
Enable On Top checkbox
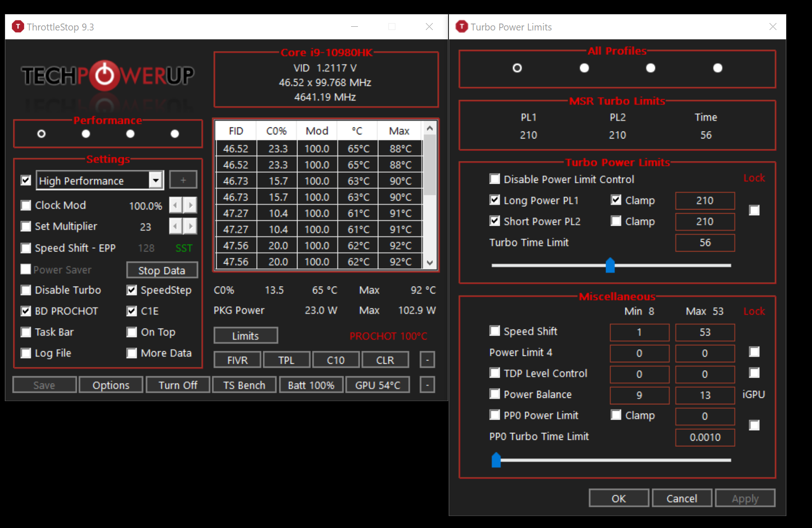click(132, 332)
